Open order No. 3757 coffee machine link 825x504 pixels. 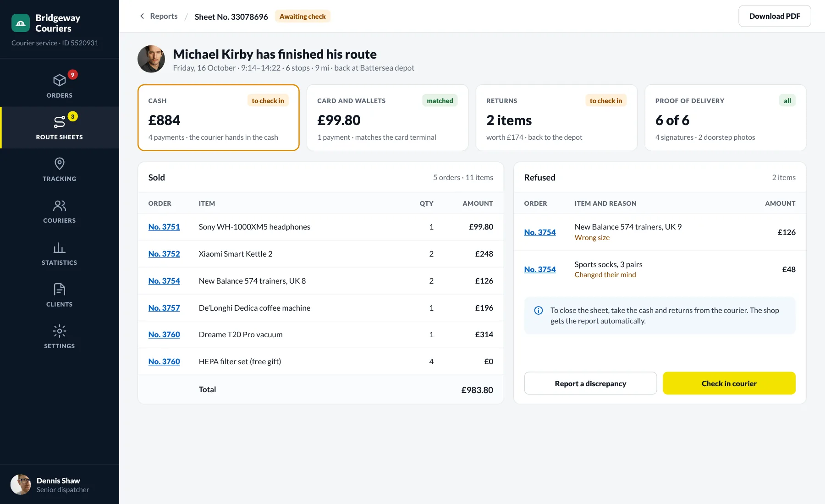click(164, 308)
